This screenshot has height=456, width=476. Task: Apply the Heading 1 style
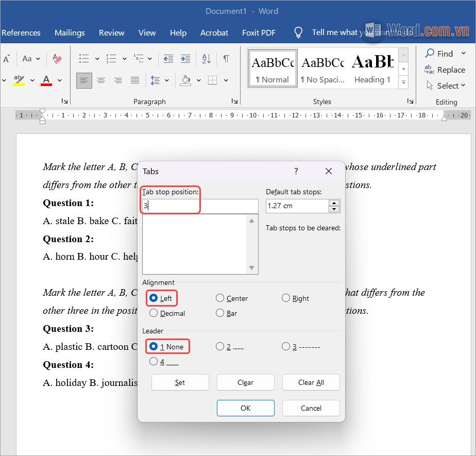point(372,69)
